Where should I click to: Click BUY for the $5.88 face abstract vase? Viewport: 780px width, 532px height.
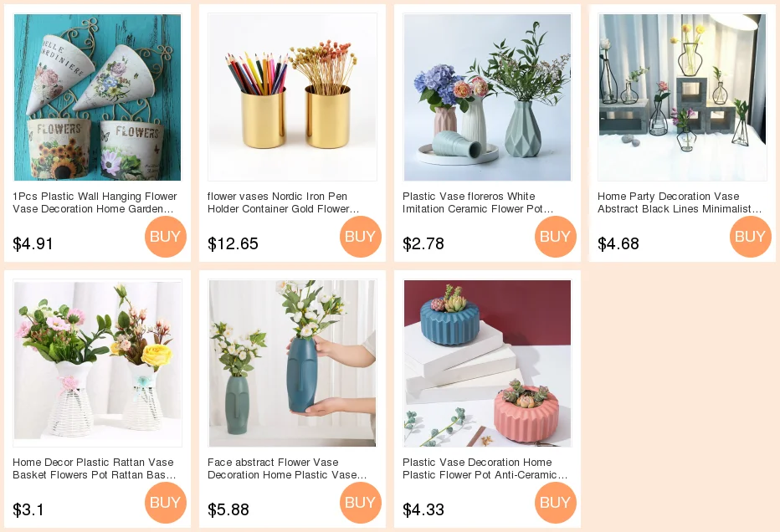(x=361, y=503)
